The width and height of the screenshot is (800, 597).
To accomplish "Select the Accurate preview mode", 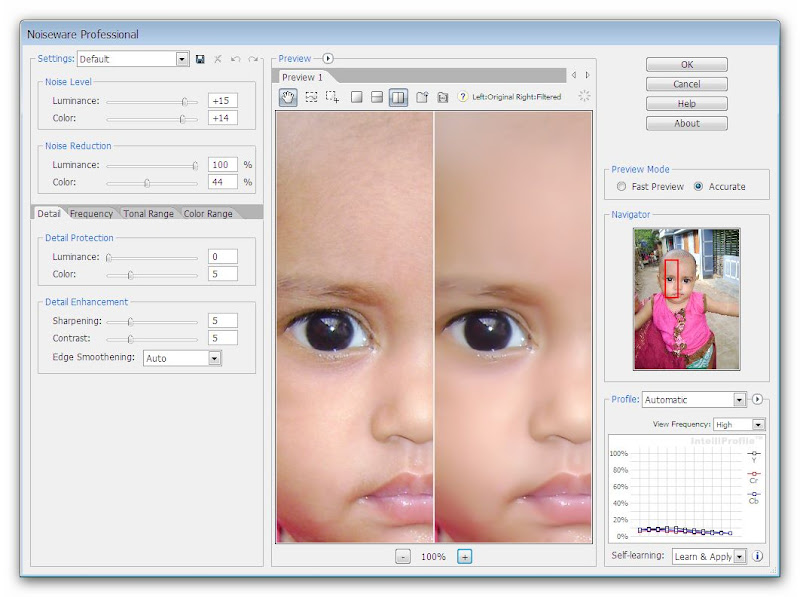I will (x=698, y=186).
